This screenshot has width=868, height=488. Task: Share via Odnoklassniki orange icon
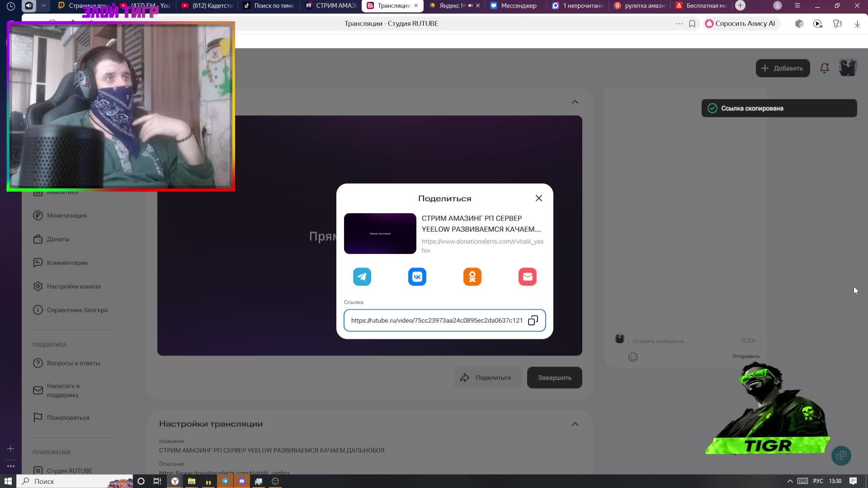(472, 277)
